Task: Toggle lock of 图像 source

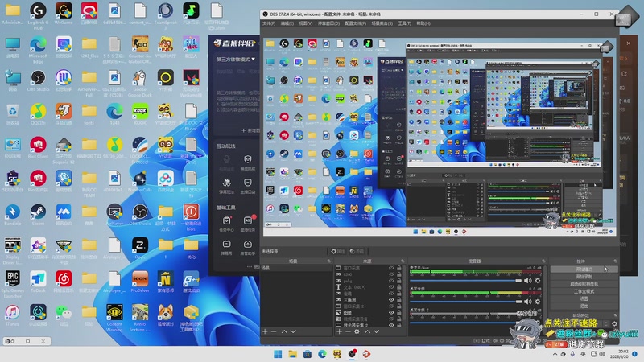Action: [x=398, y=312]
